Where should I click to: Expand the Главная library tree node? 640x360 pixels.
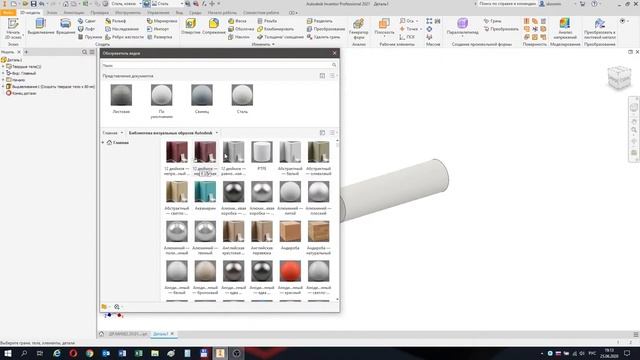click(103, 142)
